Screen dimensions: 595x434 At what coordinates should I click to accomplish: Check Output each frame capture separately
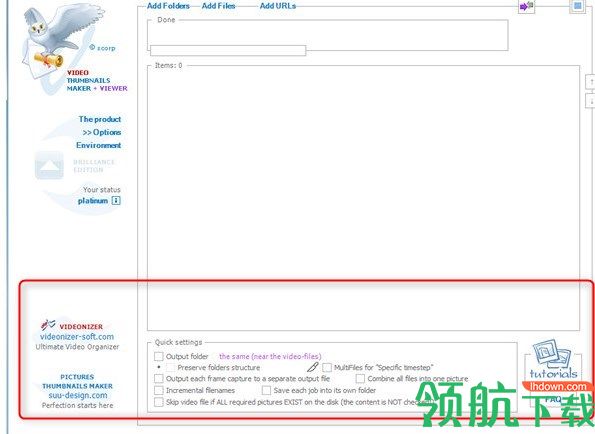pyautogui.click(x=159, y=379)
